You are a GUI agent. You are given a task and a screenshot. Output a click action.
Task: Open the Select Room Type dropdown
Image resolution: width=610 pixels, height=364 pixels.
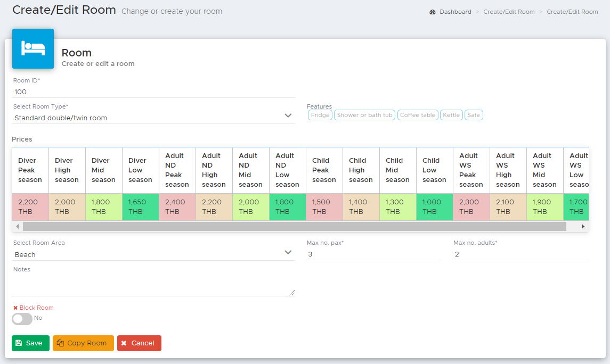pyautogui.click(x=153, y=118)
